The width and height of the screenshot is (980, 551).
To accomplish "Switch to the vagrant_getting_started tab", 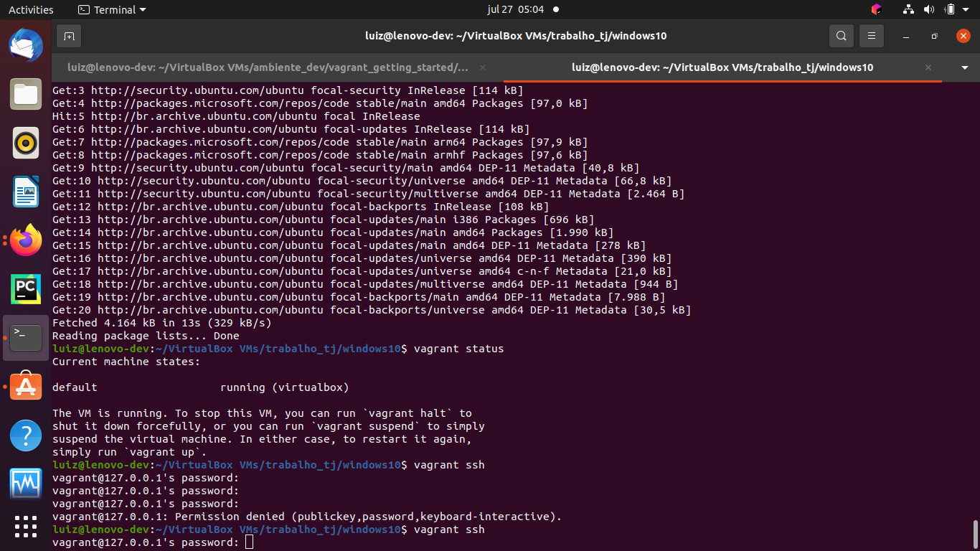I will point(265,67).
